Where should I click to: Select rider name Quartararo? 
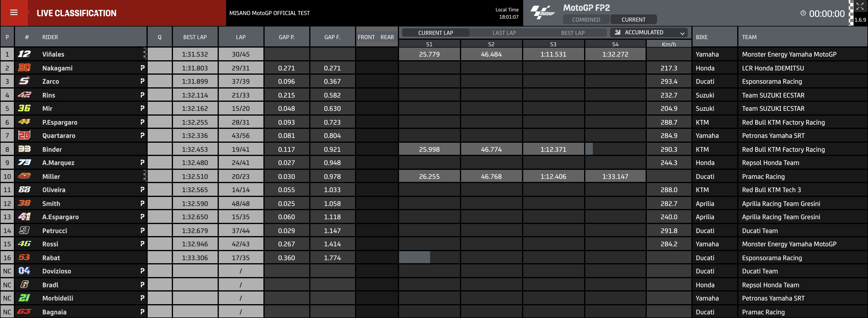pos(59,136)
